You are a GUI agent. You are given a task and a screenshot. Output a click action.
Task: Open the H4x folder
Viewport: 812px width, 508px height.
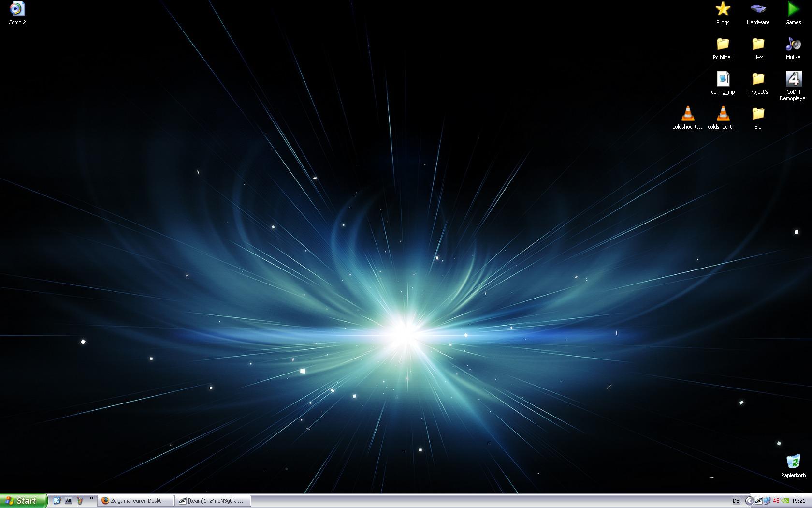(758, 48)
